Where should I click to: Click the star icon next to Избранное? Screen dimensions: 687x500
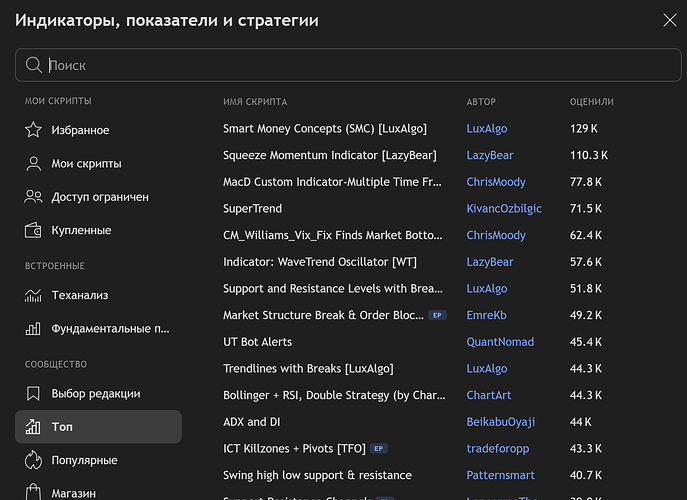click(33, 130)
